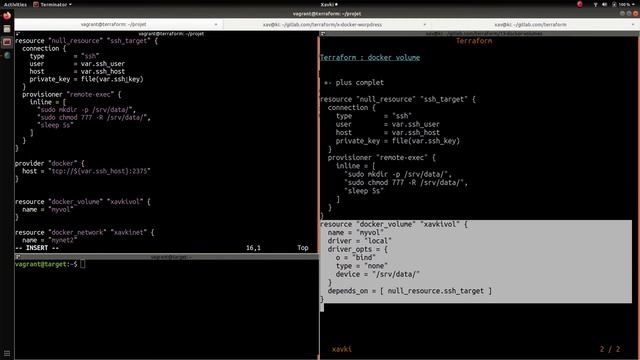Open the Terminator app menu
The height and width of the screenshot is (360, 640).
pos(52,4)
